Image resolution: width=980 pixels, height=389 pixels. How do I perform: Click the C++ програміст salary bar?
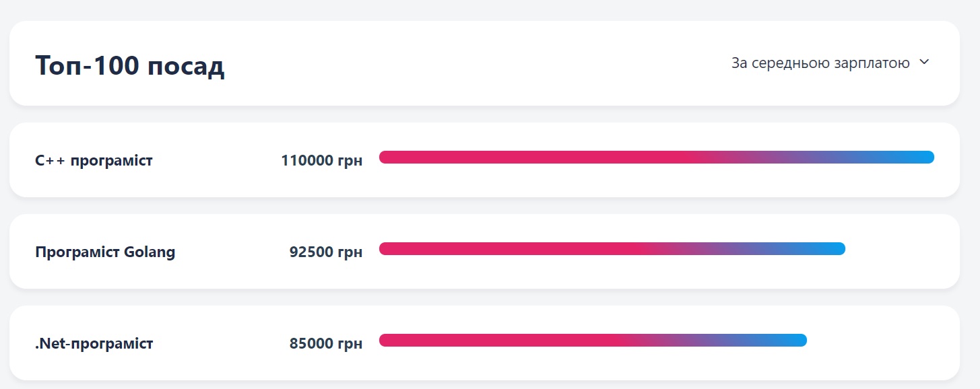657,157
